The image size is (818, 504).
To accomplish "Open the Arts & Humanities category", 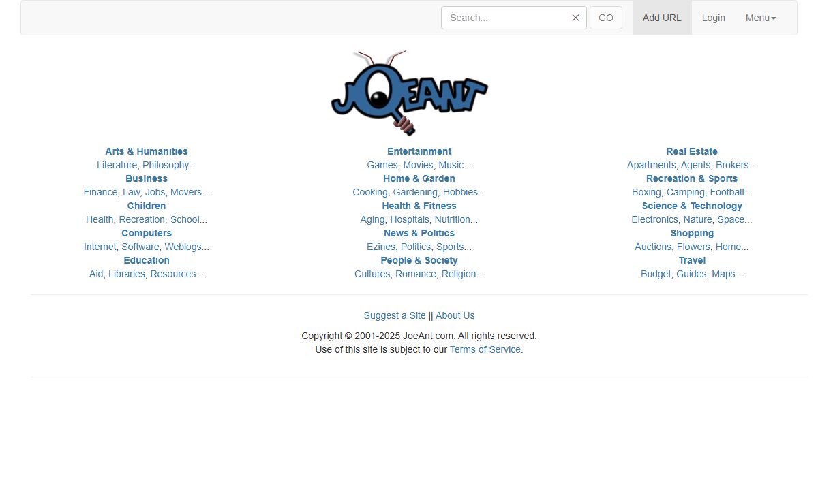I will click(x=147, y=151).
